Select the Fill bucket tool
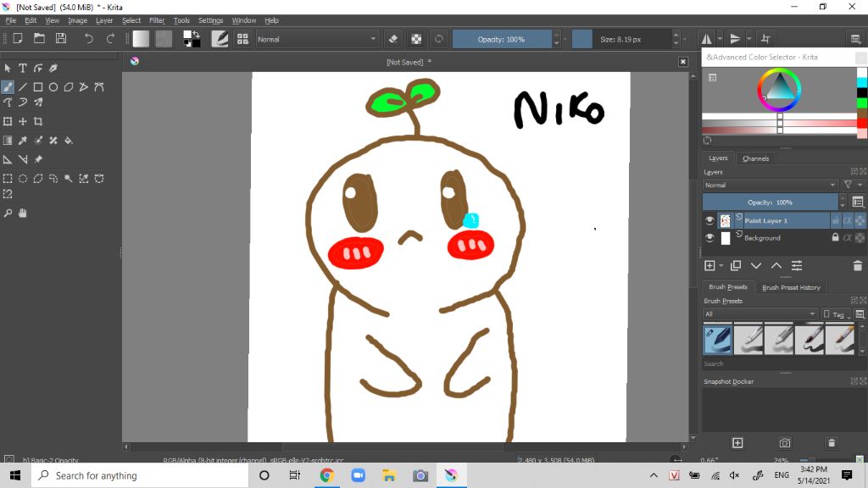The image size is (868, 488). 69,141
